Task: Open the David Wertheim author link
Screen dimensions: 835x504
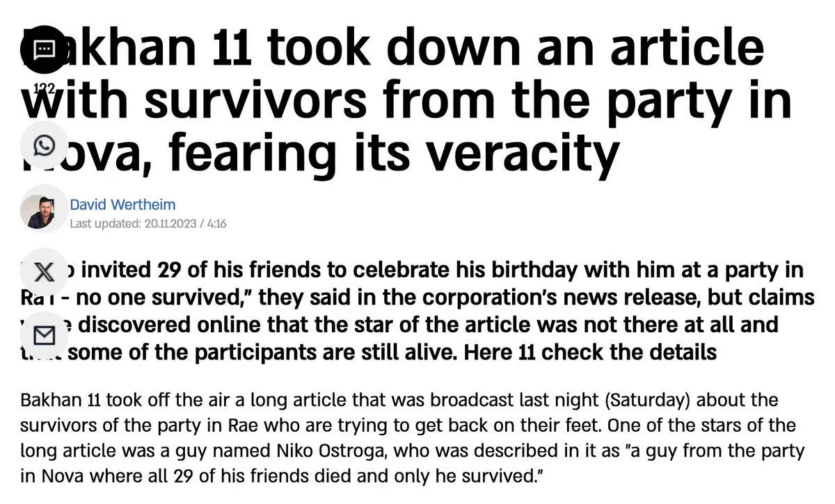Action: pos(122,204)
